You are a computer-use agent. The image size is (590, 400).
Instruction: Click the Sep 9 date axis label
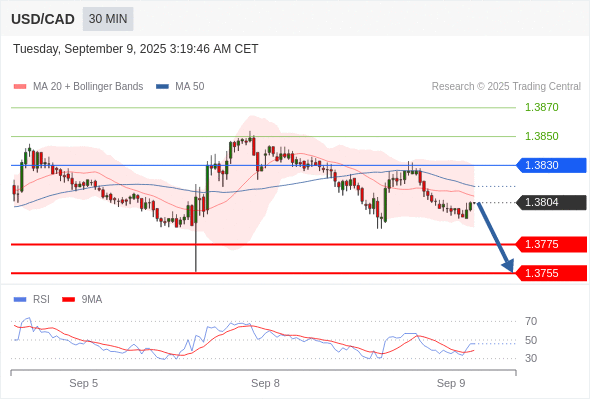451,383
